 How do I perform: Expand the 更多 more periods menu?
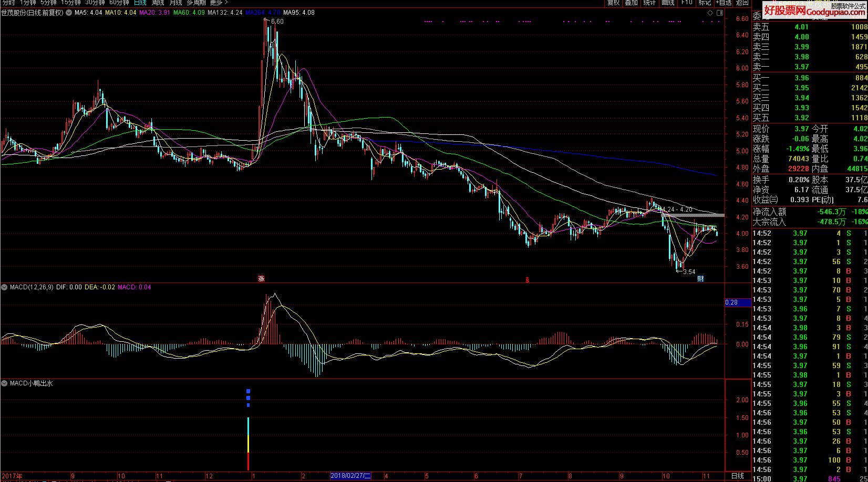coord(219,3)
